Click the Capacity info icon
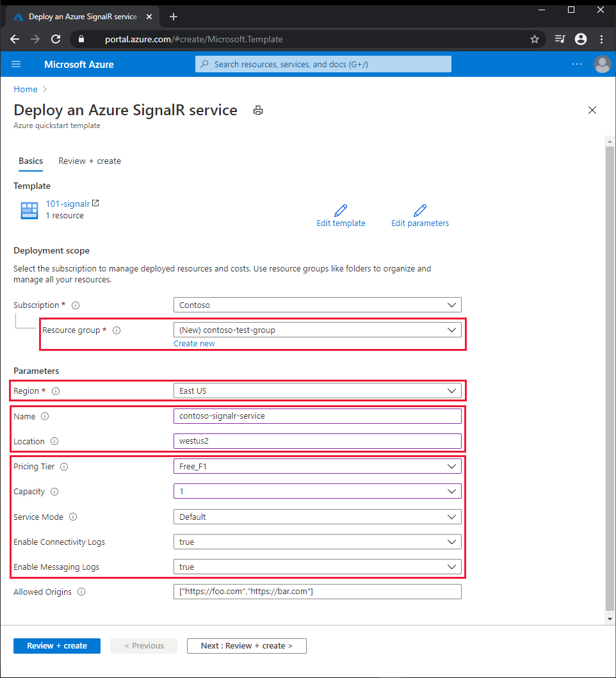Screen dimensions: 616x678 tap(54, 492)
